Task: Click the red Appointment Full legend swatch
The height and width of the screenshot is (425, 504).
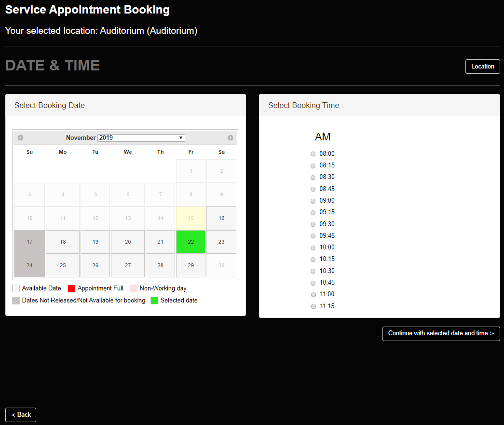Action: coord(71,288)
